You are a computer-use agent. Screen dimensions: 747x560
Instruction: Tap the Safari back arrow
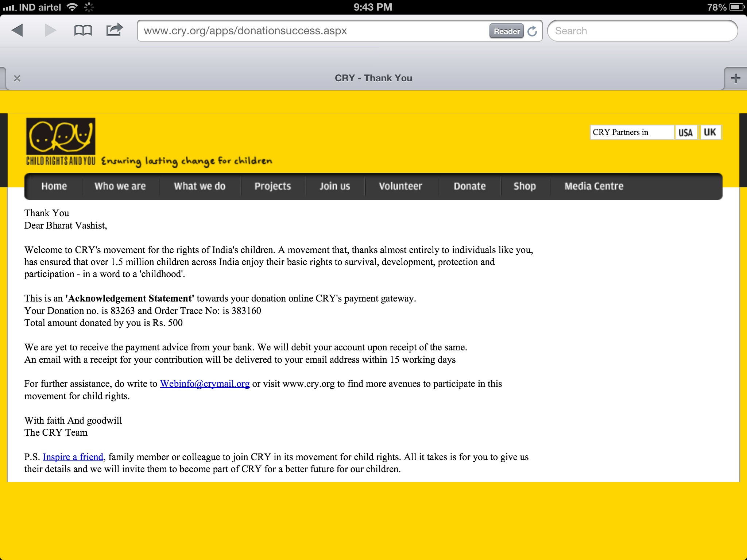click(17, 31)
